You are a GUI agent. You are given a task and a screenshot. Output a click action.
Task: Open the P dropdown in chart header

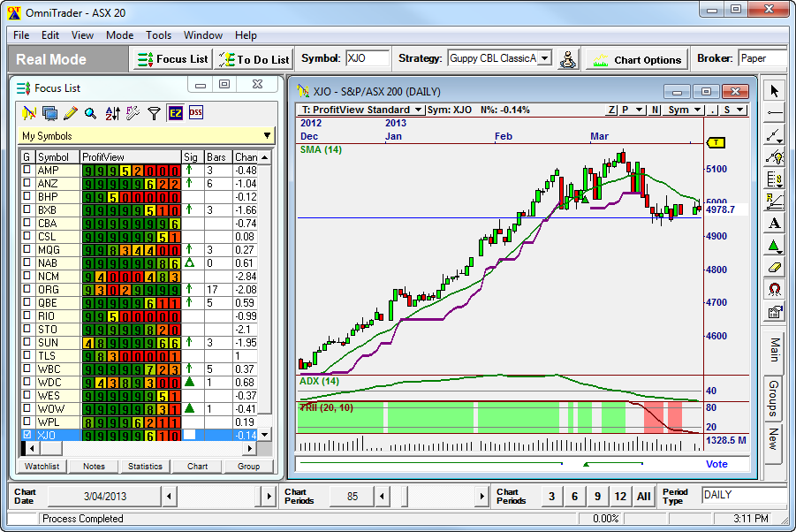click(639, 110)
